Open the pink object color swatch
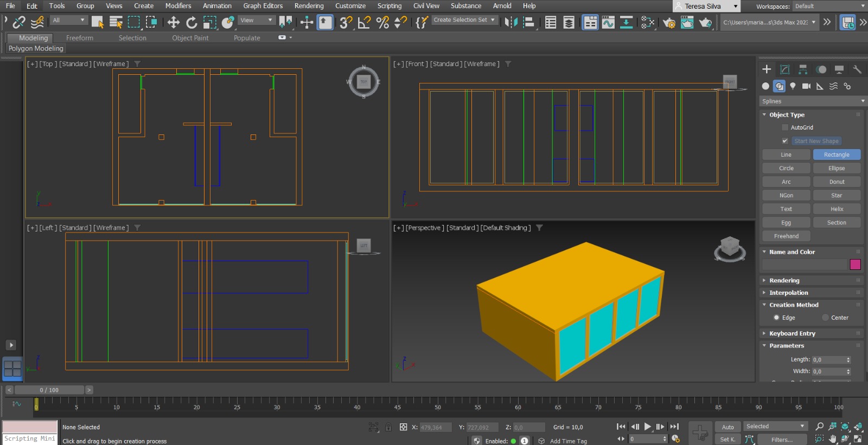The image size is (868, 445). coord(855,265)
